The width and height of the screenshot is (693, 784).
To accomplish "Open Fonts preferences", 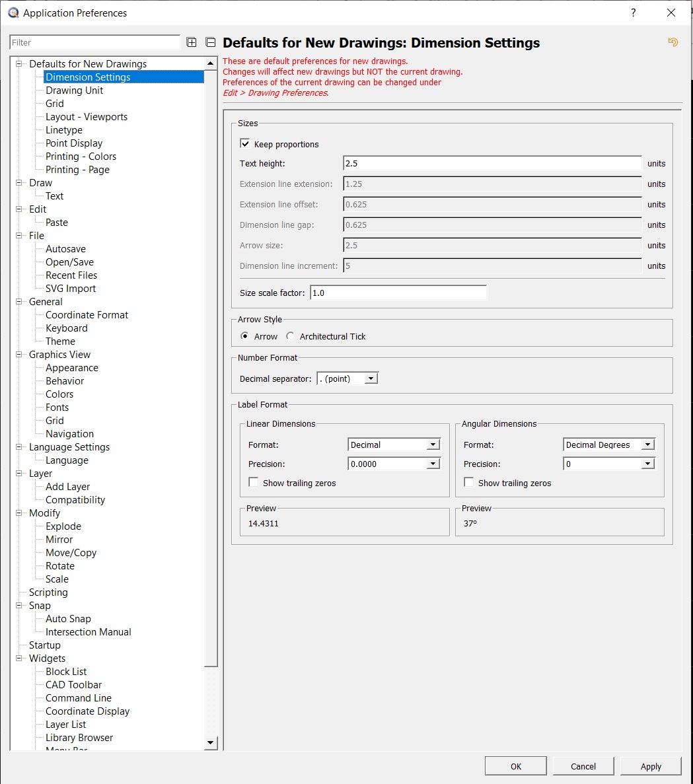I will [57, 408].
